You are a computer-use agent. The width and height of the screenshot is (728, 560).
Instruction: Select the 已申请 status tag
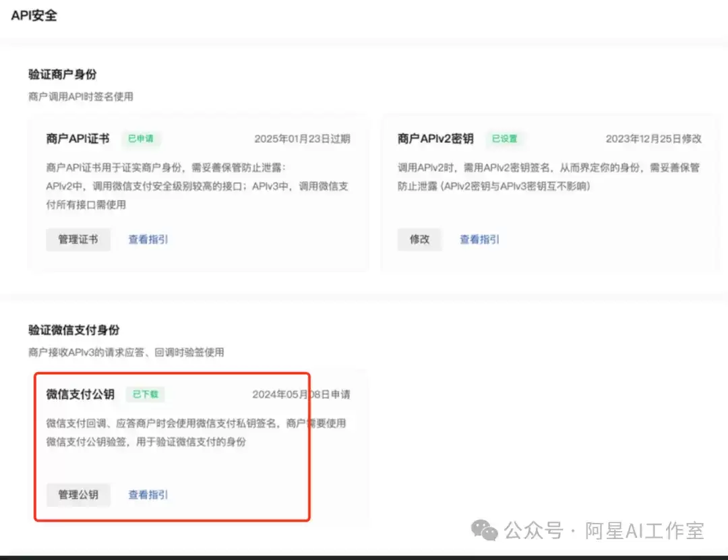(141, 138)
